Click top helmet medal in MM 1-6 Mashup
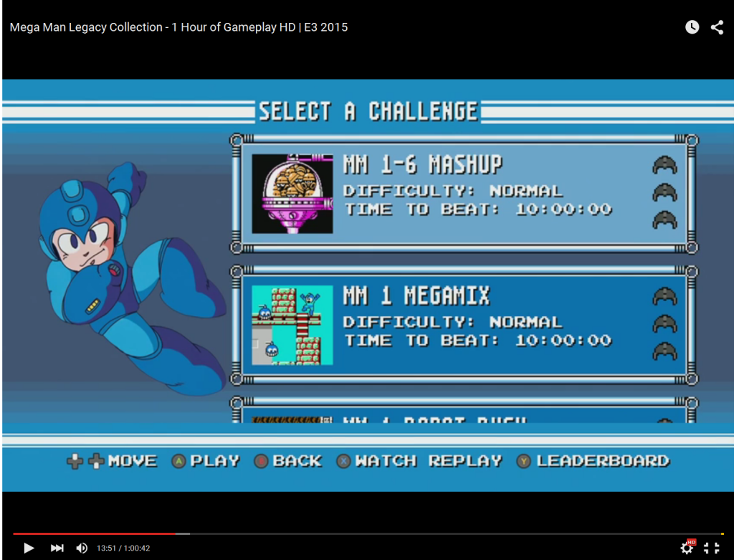 (x=664, y=166)
